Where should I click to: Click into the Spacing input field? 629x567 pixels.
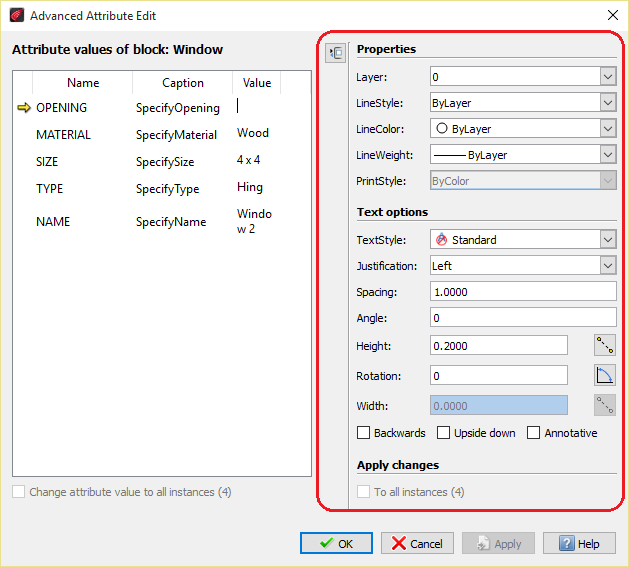(x=522, y=292)
